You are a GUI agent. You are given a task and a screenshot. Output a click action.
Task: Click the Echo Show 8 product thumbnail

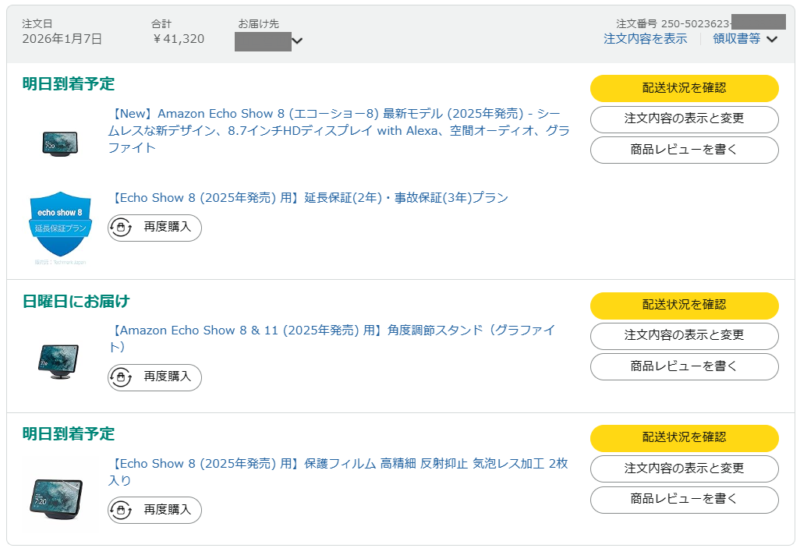coord(61,143)
